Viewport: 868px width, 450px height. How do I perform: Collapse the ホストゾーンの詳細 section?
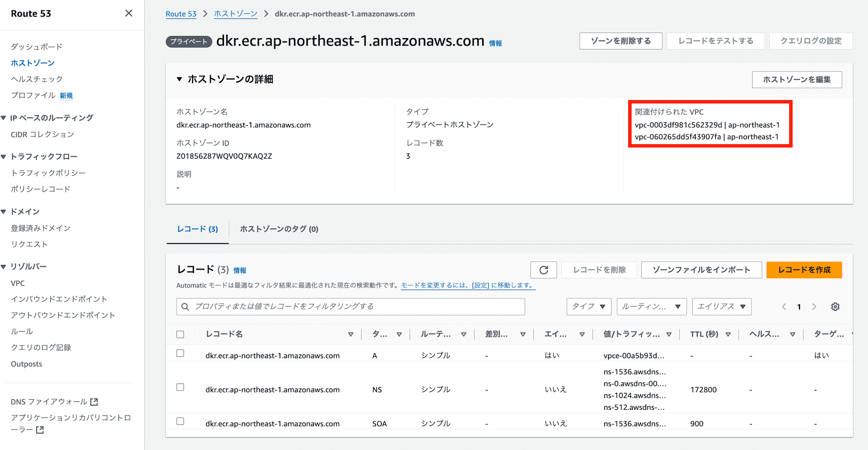[x=179, y=79]
